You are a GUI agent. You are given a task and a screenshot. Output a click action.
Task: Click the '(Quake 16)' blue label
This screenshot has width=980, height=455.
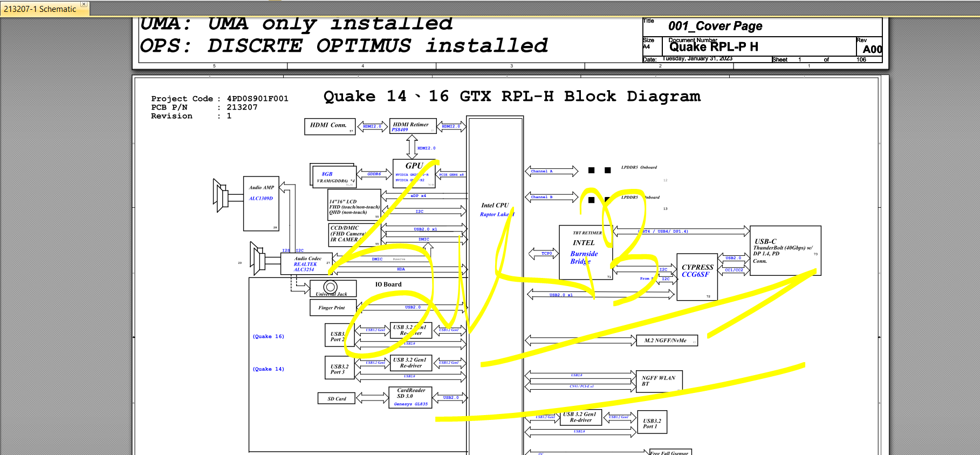pos(268,336)
